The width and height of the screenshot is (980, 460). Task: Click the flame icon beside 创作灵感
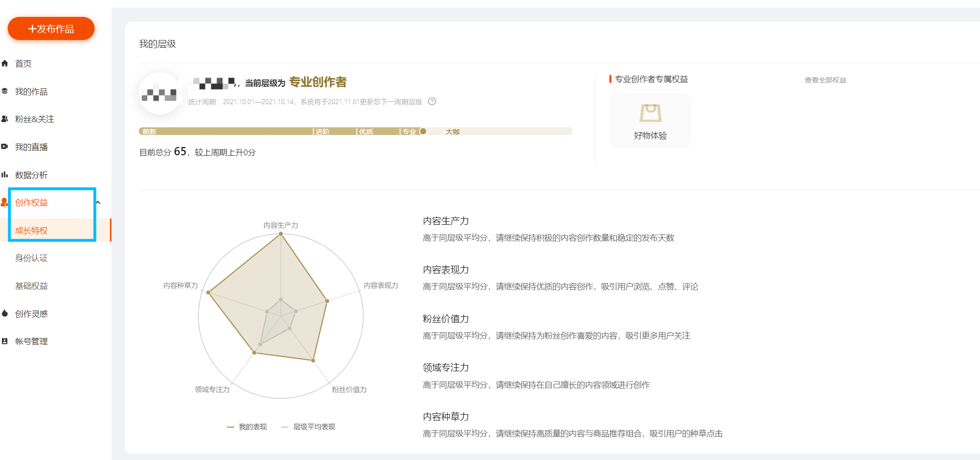[5, 313]
